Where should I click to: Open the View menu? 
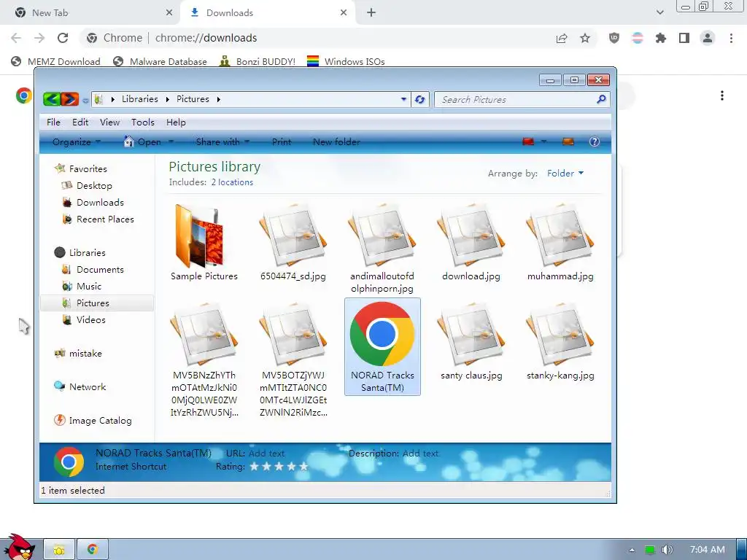coord(109,122)
